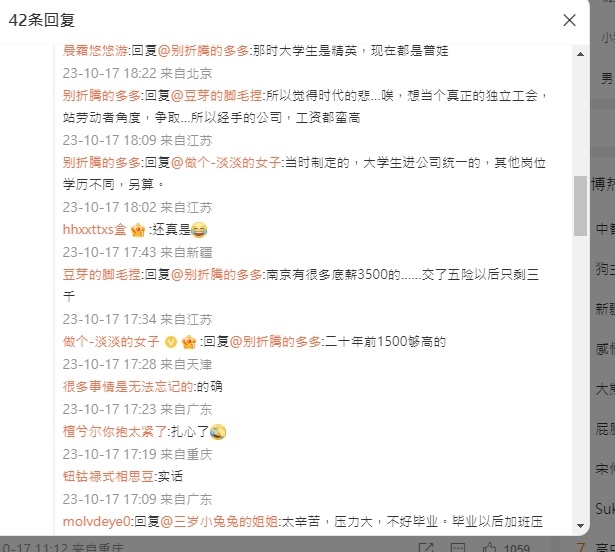
Task: Click the scrollbar up arrow
Action: [x=580, y=54]
